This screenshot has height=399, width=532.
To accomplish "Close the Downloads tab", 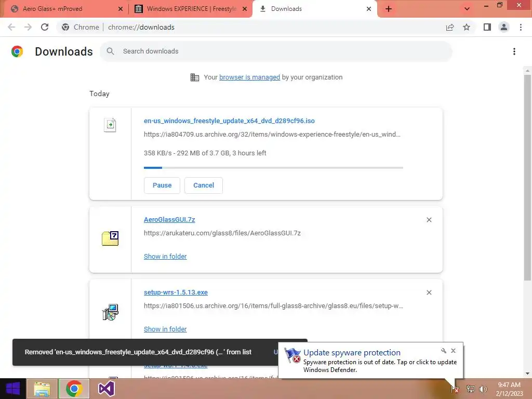I will pyautogui.click(x=369, y=9).
